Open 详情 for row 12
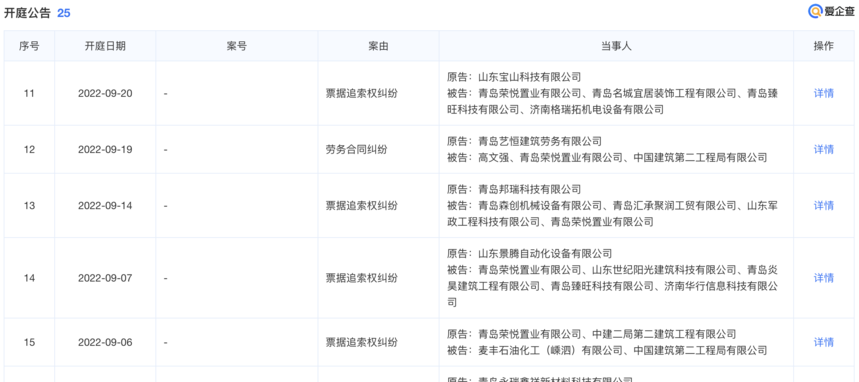This screenshot has height=382, width=859. tap(823, 150)
